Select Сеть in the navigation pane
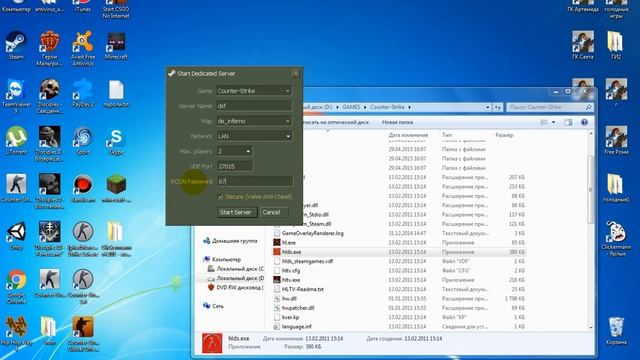 [213, 306]
